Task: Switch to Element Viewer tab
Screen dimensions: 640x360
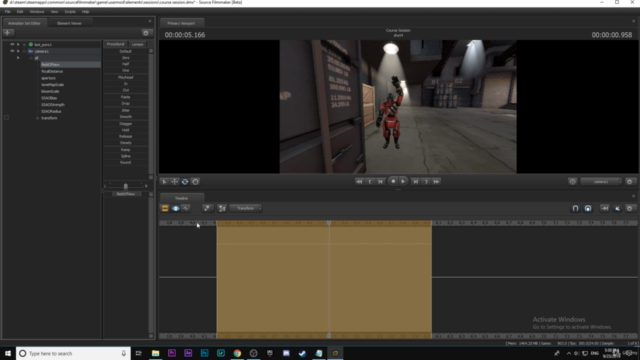Action: (69, 23)
